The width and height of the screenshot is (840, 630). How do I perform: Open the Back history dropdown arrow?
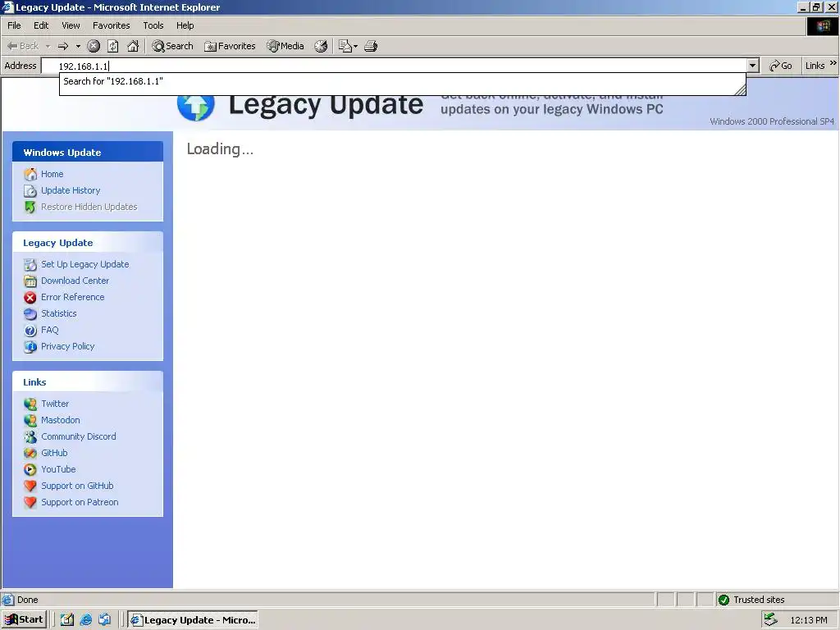click(48, 46)
